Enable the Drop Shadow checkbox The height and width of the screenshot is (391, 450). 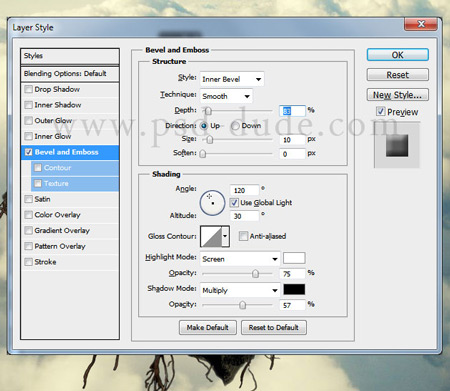tap(29, 89)
